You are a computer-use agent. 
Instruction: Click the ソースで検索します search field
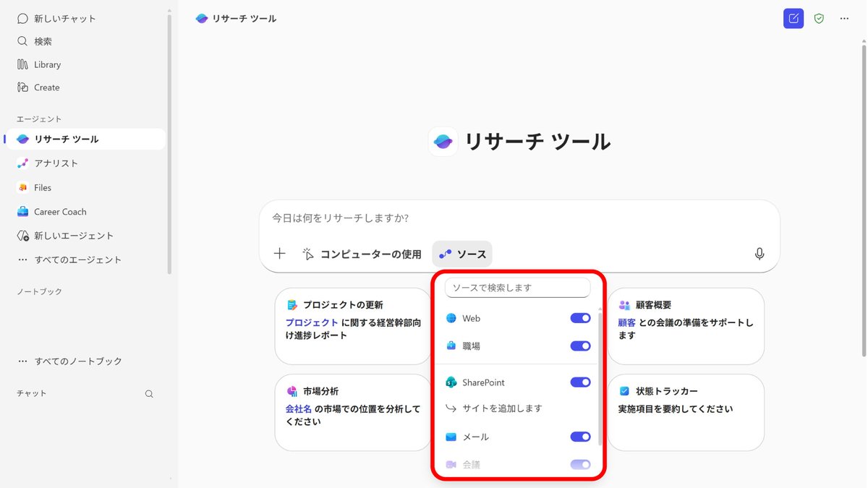(x=518, y=288)
